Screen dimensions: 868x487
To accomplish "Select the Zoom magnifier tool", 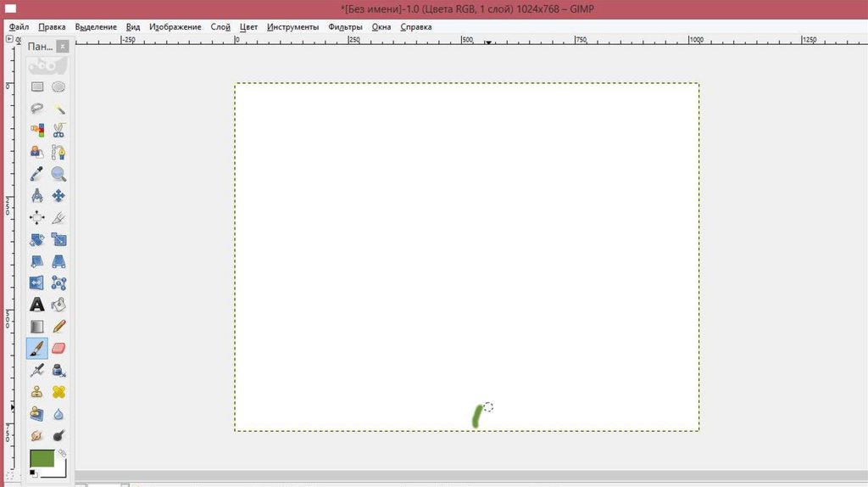I will 58,174.
